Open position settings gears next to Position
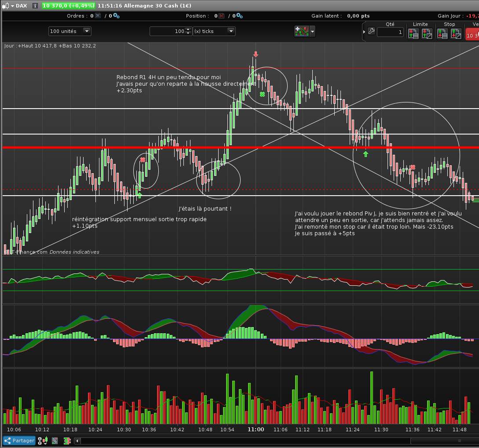The image size is (479, 448). point(239,15)
